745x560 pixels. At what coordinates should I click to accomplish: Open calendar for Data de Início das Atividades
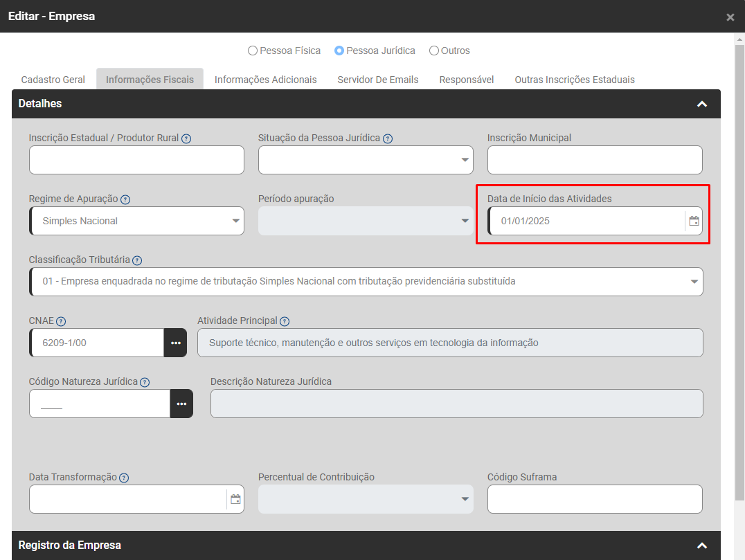click(x=694, y=222)
